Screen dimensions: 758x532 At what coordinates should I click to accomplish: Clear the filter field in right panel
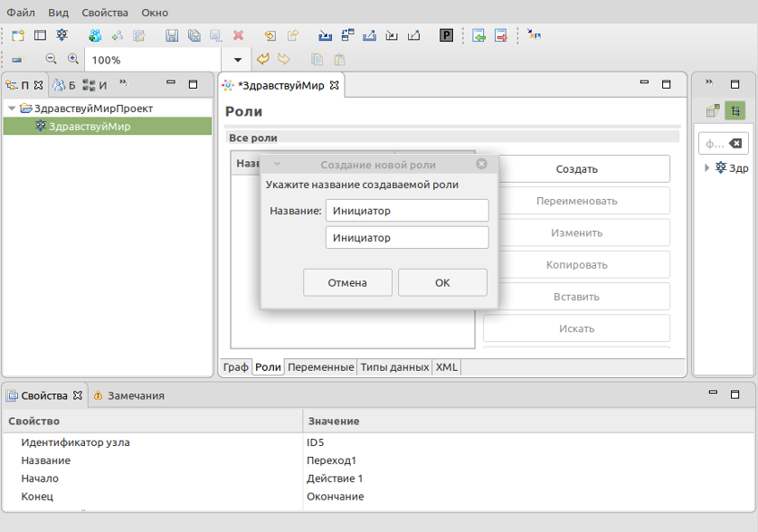pyautogui.click(x=735, y=143)
